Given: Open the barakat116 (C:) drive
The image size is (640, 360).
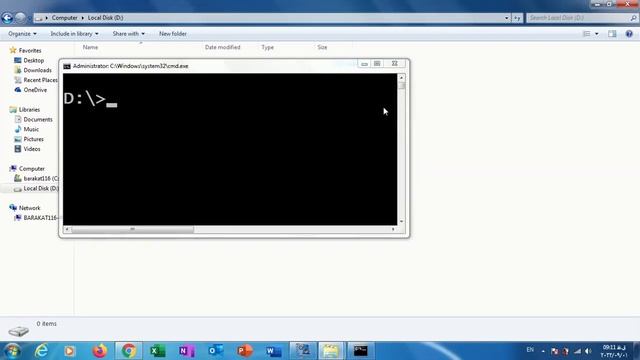Looking at the screenshot, I should pos(41,178).
